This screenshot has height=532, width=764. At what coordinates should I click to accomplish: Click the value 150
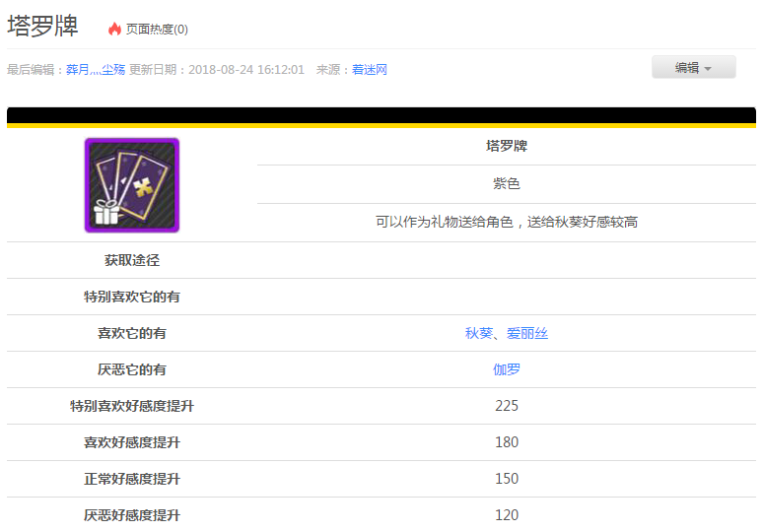point(507,479)
